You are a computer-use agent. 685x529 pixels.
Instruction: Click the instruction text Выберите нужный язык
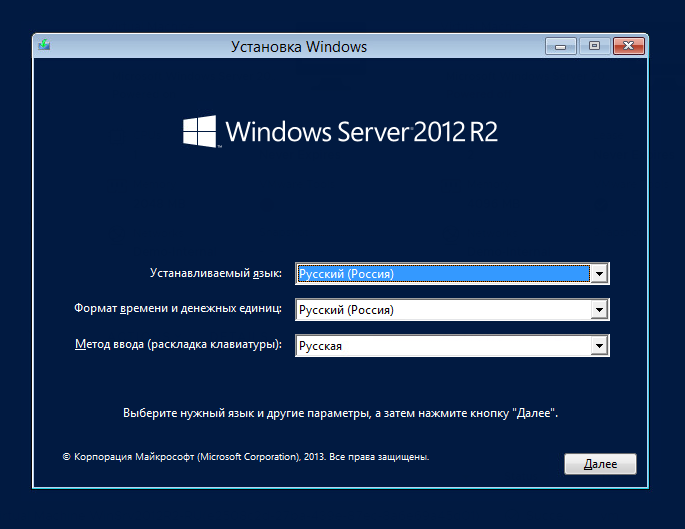coord(340,413)
